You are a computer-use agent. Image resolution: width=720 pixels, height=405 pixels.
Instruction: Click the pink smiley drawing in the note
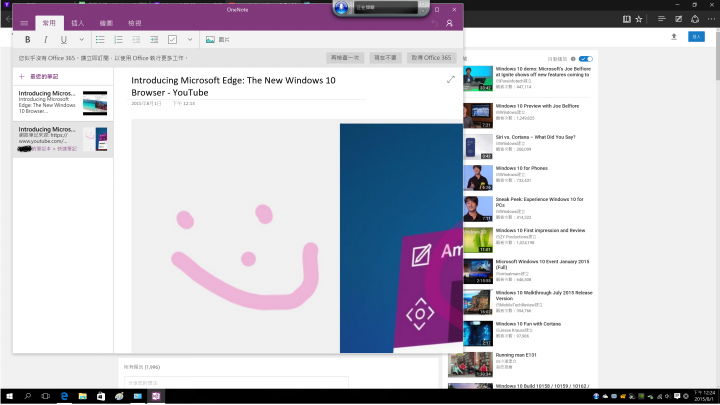pos(245,257)
